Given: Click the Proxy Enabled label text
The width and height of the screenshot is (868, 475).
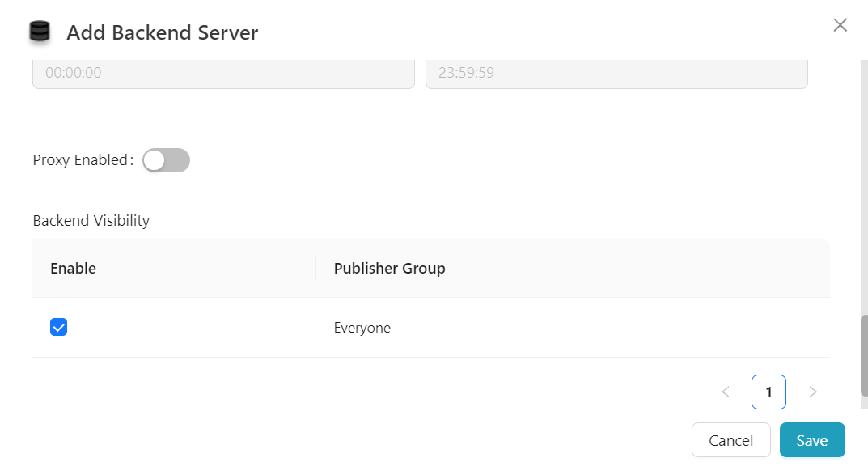Looking at the screenshot, I should 81,160.
